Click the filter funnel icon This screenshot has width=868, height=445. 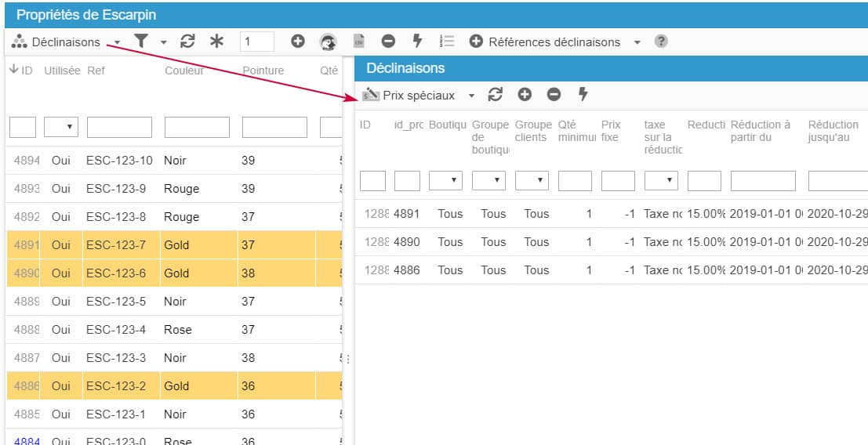[141, 42]
